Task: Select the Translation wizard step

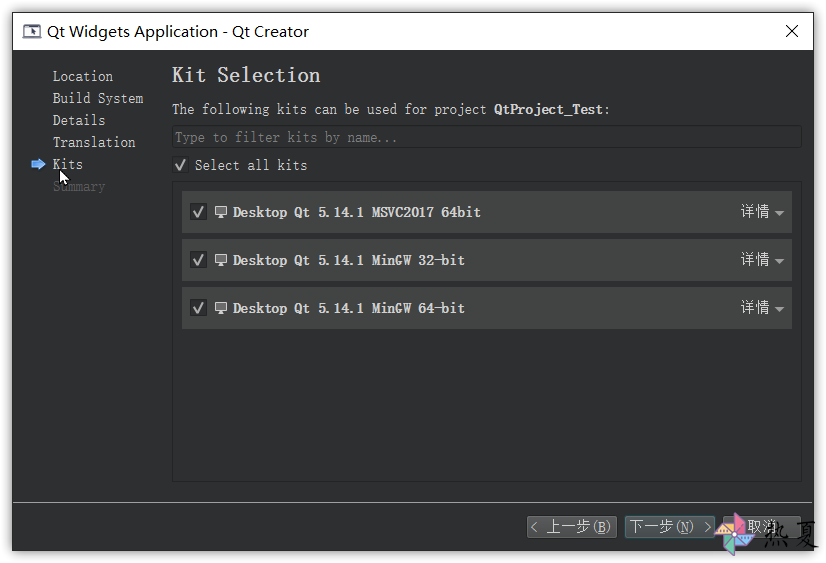Action: click(x=94, y=143)
